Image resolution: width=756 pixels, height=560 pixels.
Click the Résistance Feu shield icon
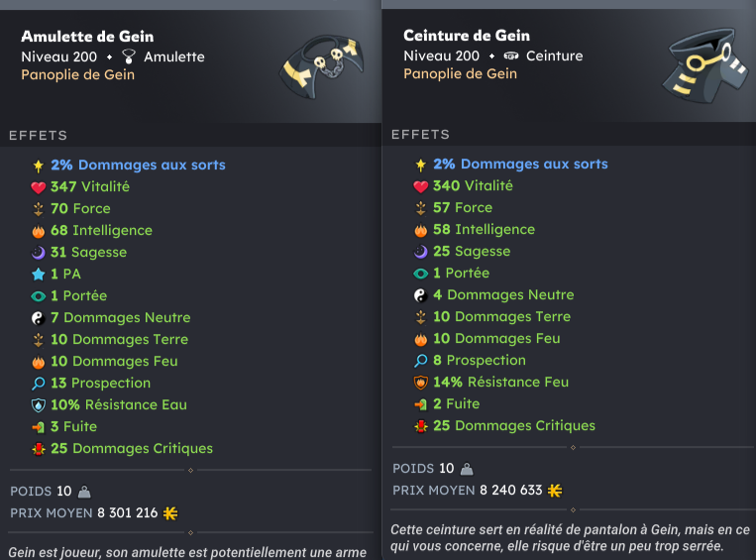(x=421, y=382)
